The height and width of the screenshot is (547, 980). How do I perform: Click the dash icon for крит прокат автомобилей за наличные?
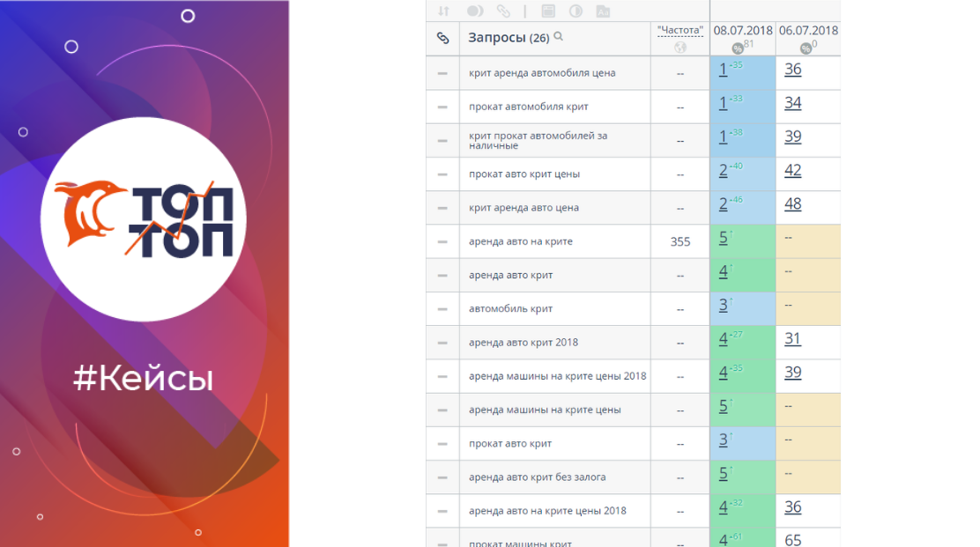(442, 141)
